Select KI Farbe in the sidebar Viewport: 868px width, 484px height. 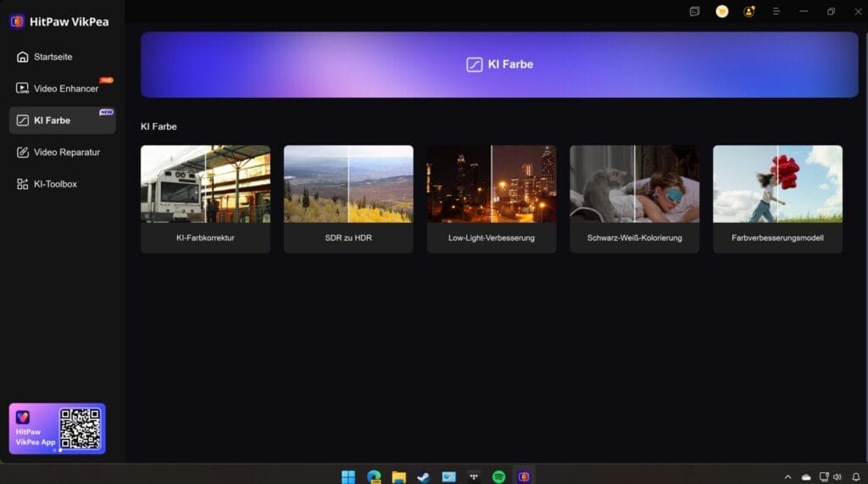pos(53,120)
